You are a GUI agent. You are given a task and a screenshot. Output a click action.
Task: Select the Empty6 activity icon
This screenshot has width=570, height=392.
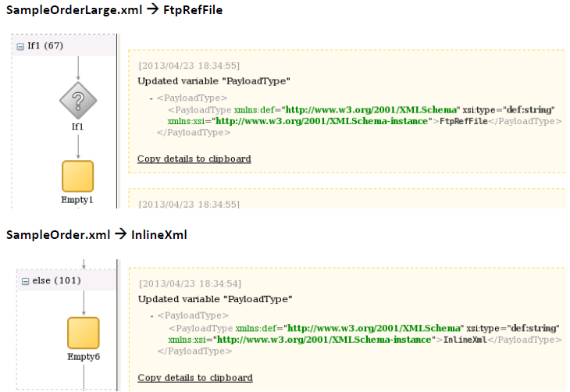click(x=83, y=333)
